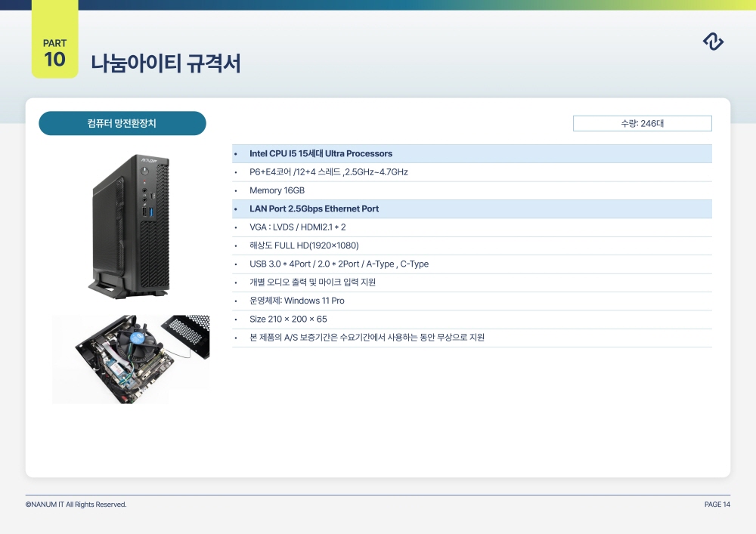The image size is (756, 534).
Task: Click the 나눔아이티 규격서 page title
Action: coord(166,63)
